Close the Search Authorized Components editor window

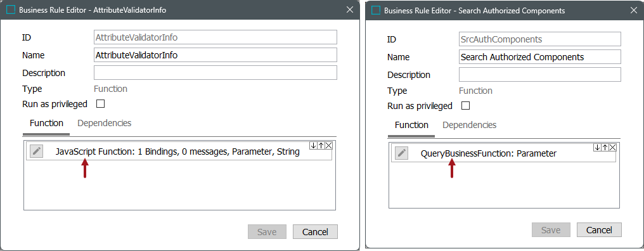(x=634, y=10)
